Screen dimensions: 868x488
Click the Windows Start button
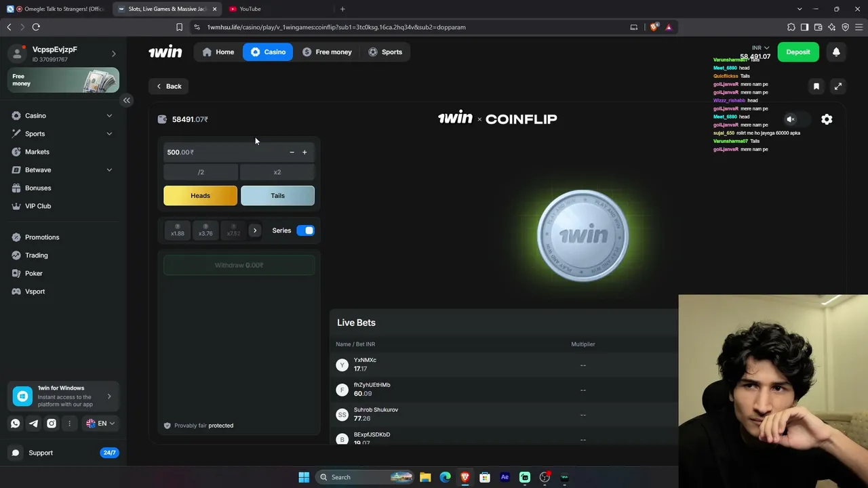[x=304, y=477]
